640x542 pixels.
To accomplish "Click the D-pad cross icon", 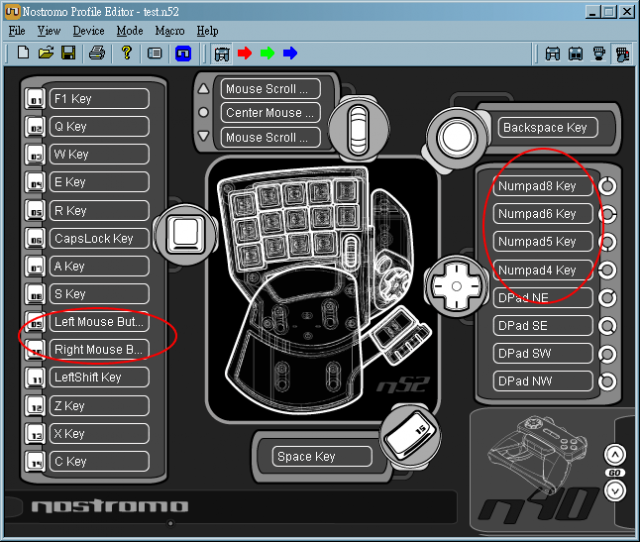I will tap(456, 287).
